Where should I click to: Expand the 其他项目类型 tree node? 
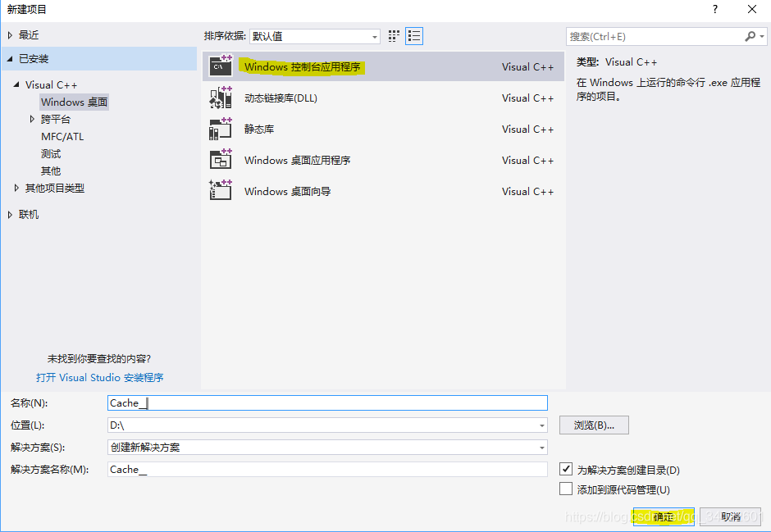pyautogui.click(x=16, y=188)
